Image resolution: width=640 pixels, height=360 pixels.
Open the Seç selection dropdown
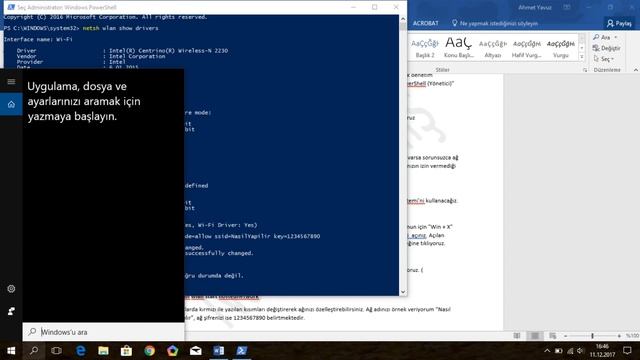click(x=604, y=59)
